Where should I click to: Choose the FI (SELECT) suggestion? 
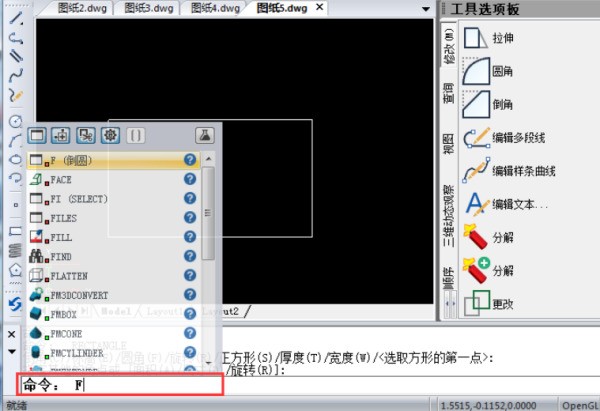(x=113, y=199)
